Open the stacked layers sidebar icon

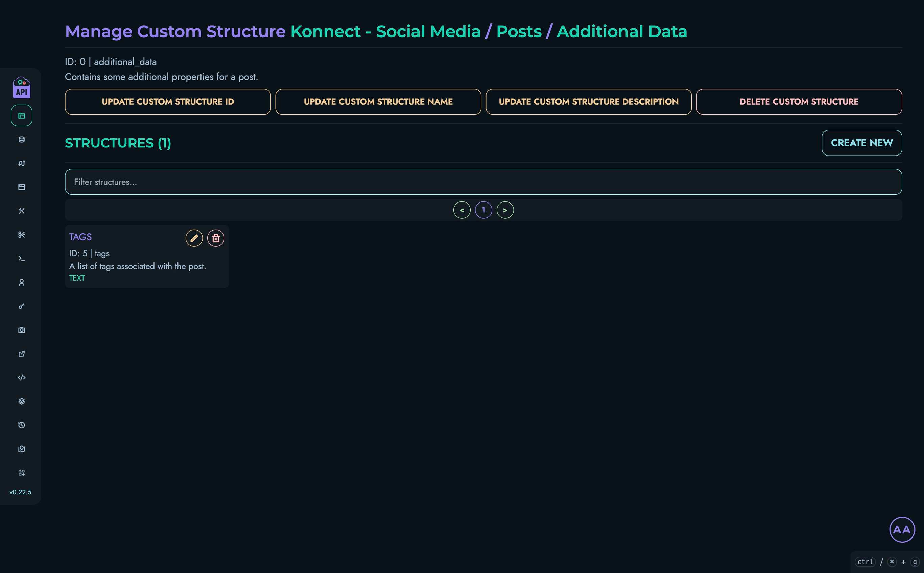(22, 401)
